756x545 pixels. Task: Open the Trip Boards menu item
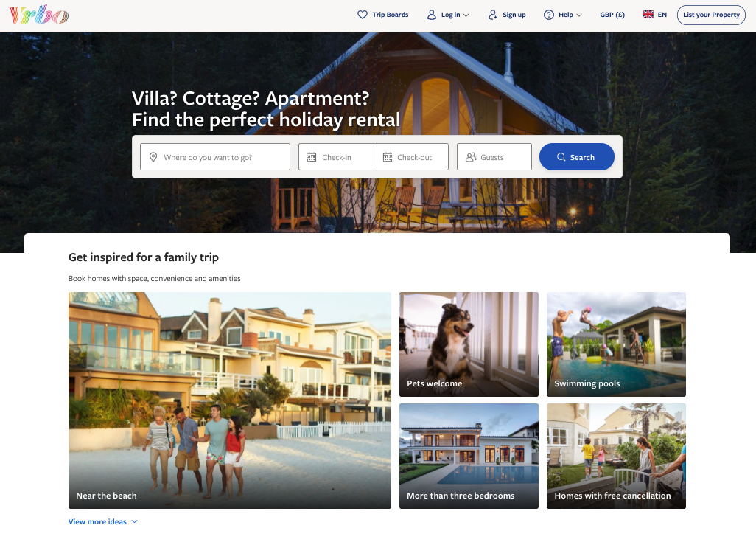(x=383, y=15)
